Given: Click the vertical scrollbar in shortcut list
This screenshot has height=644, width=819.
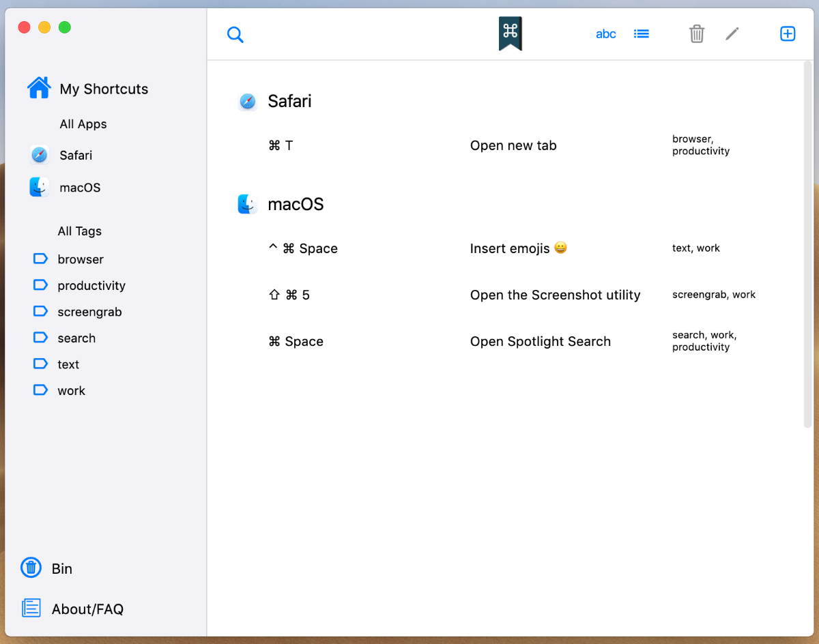Looking at the screenshot, I should 807,246.
